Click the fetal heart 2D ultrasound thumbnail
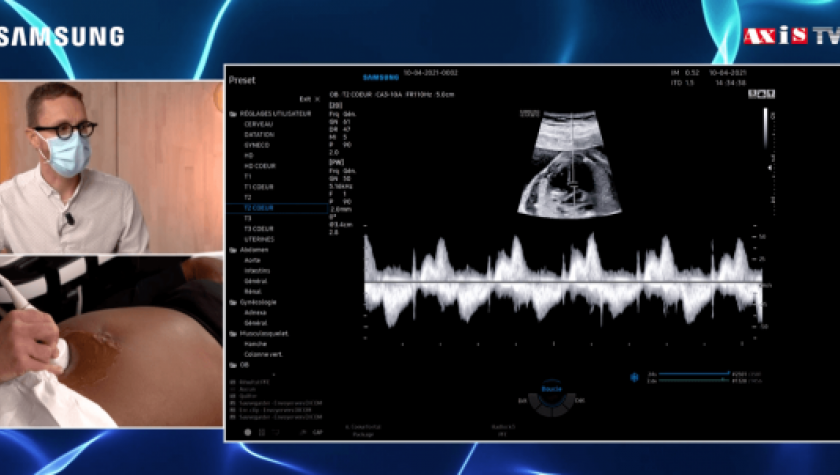Viewport: 840px width, 475px height. coord(569,163)
